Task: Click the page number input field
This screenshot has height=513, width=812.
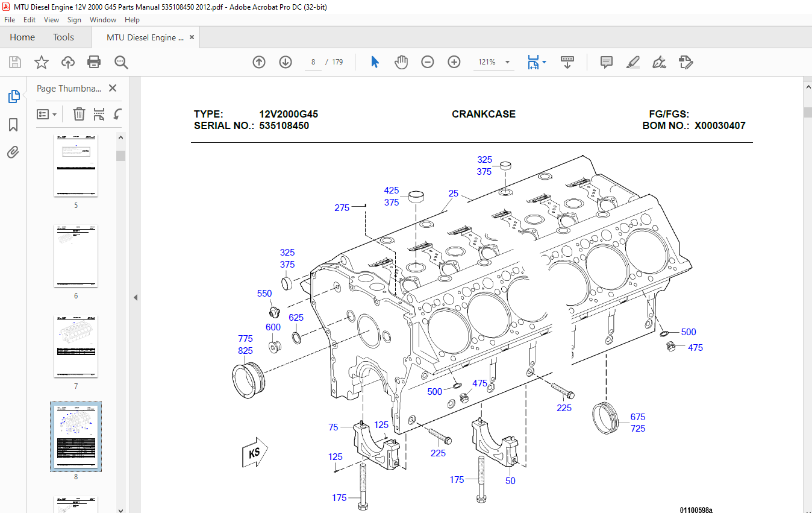Action: click(x=313, y=61)
